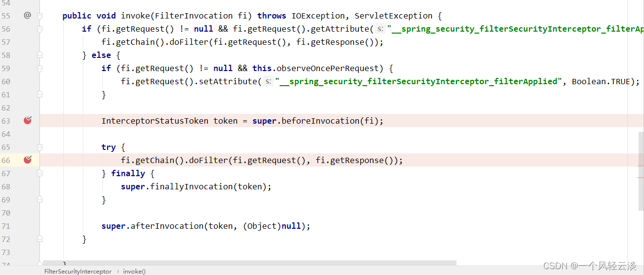This screenshot has height=275, width=644.
Task: Click the red error stripe mark beside line 66
Action: tap(640, 166)
